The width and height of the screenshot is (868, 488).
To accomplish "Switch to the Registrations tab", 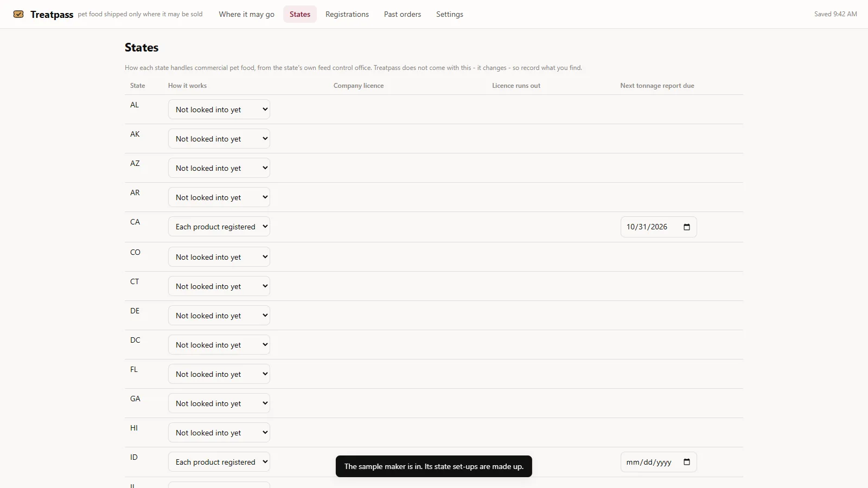I will [x=347, y=14].
